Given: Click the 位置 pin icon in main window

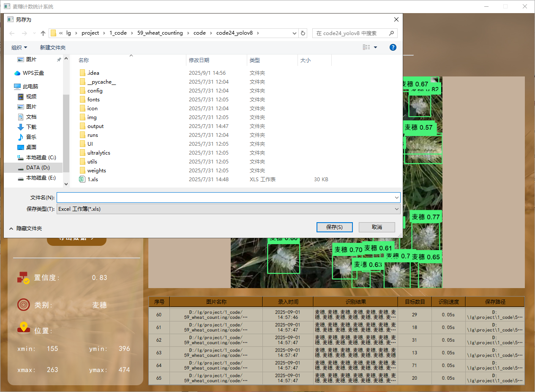Looking at the screenshot, I should tap(23, 328).
